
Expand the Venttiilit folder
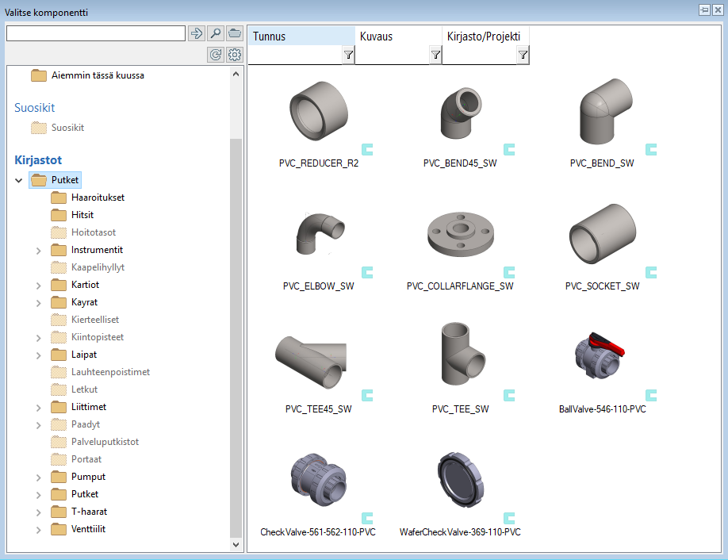(38, 530)
